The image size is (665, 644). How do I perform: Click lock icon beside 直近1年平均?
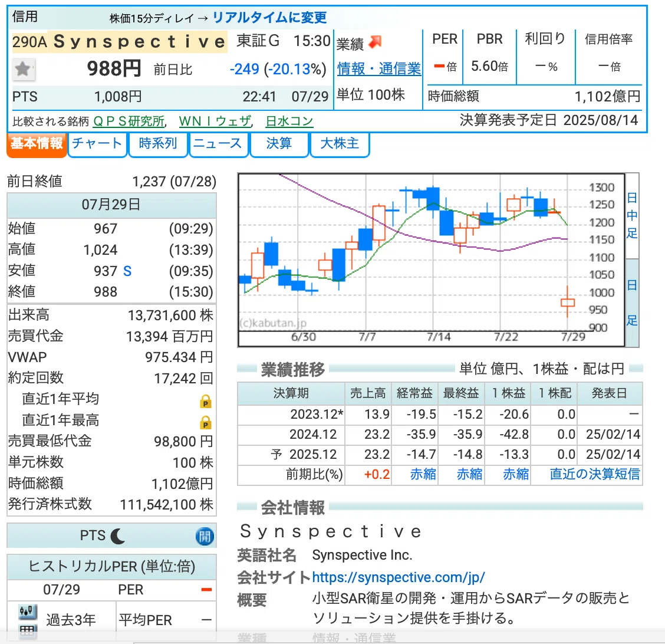click(206, 401)
